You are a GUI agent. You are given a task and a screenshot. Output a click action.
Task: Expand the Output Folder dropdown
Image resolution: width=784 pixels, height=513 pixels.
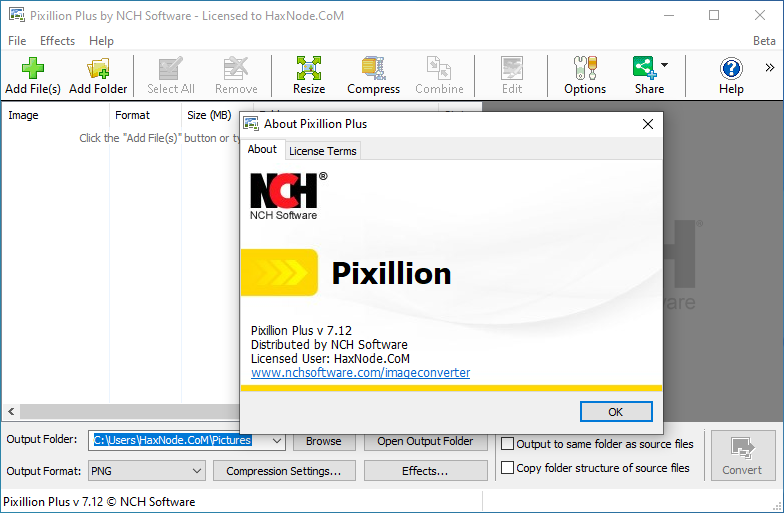point(276,440)
